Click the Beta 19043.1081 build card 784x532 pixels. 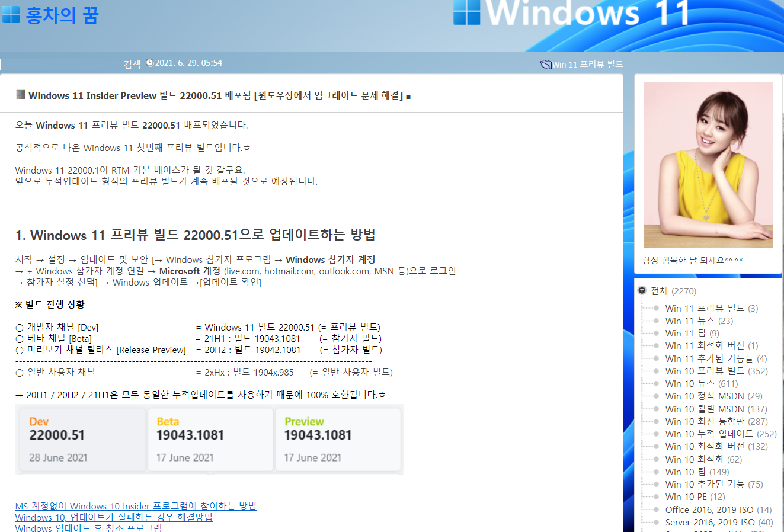210,440
